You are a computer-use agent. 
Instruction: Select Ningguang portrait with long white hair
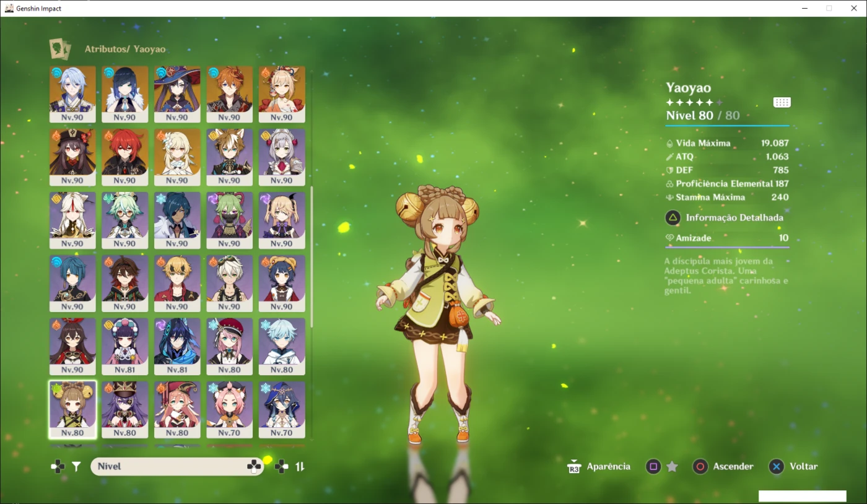pyautogui.click(x=72, y=220)
